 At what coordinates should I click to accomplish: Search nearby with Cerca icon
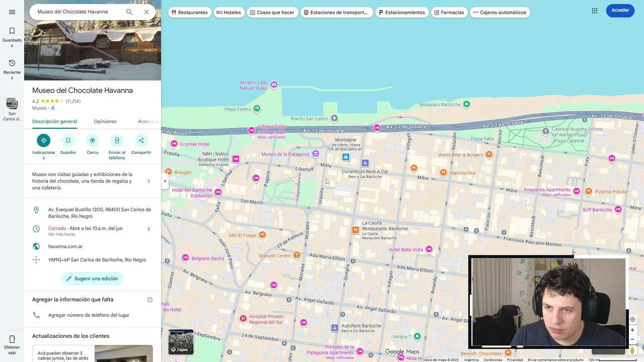[93, 140]
